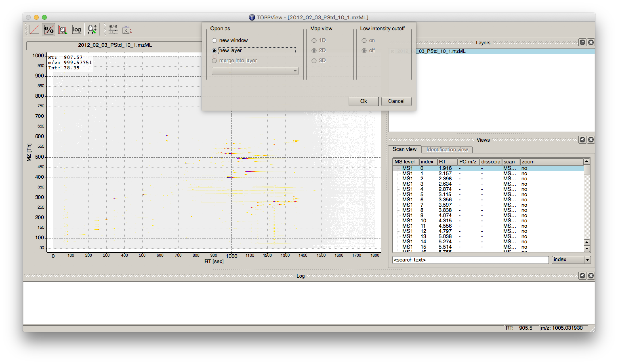Click the RT cell '4.556'
The width and height of the screenshot is (618, 364).
point(445,226)
